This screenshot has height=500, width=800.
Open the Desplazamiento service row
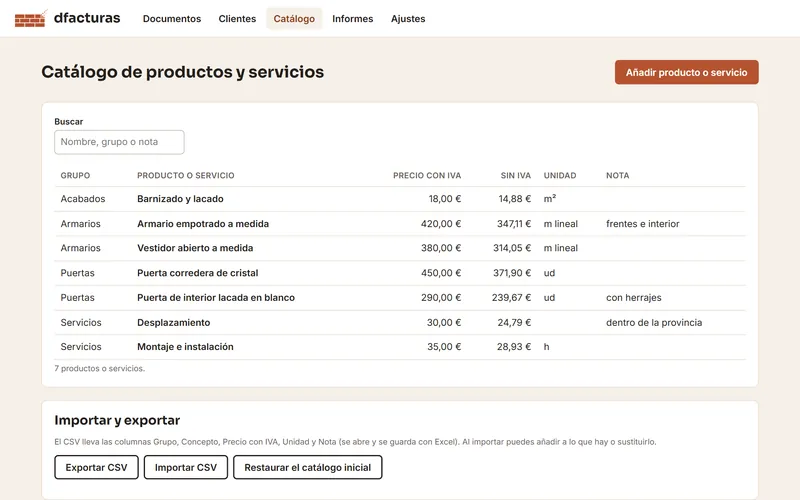(x=400, y=322)
